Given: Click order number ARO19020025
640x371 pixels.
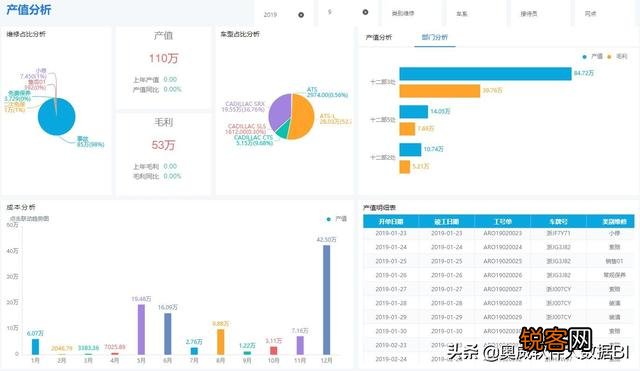Looking at the screenshot, I should [502, 261].
